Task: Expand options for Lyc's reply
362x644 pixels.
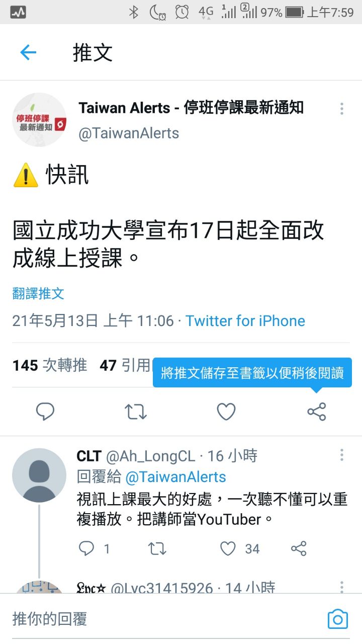Action: [x=342, y=587]
